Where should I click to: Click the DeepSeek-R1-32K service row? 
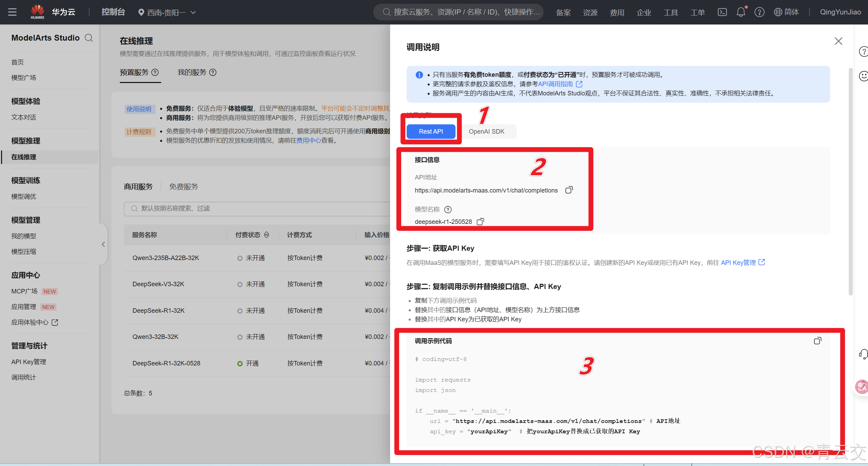pos(257,311)
